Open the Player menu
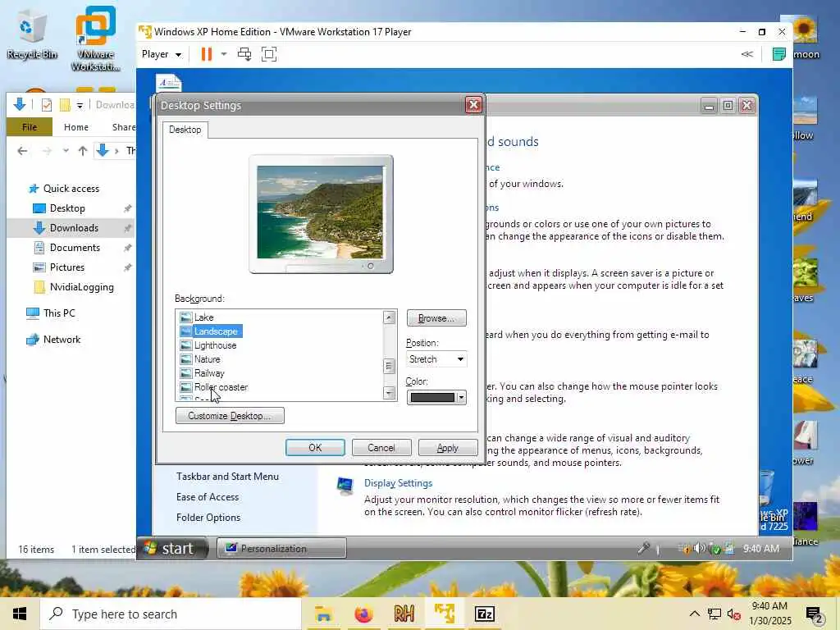The image size is (840, 630). coord(162,54)
